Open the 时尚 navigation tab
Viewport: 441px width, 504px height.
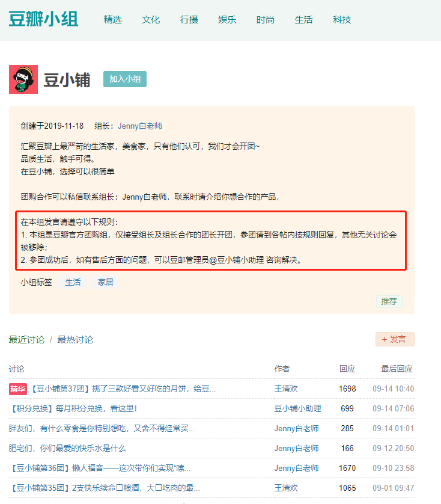tap(266, 20)
